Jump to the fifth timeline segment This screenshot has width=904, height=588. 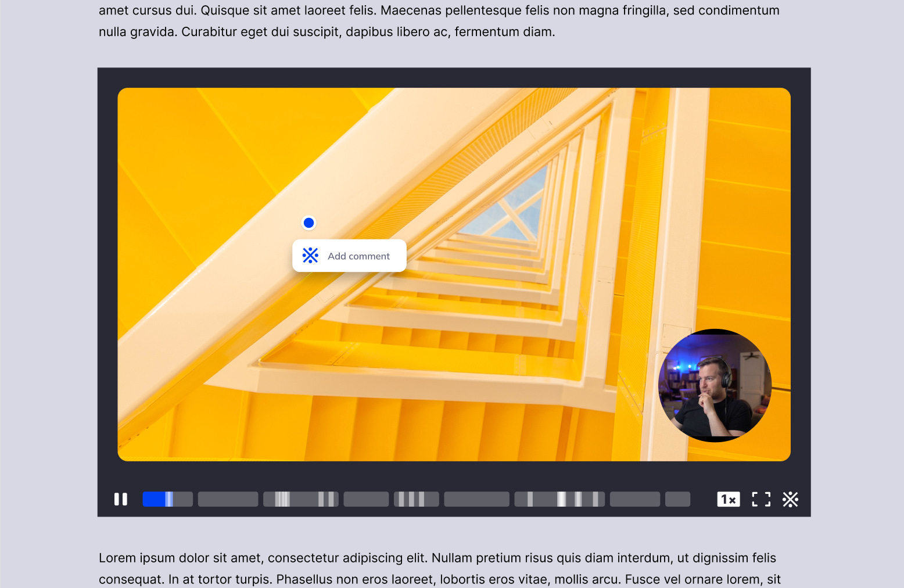[416, 499]
